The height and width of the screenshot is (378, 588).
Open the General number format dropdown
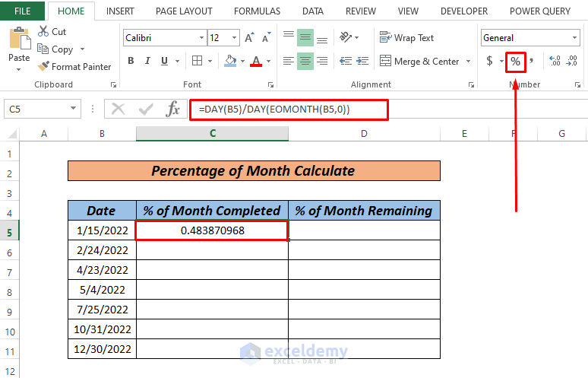(x=574, y=38)
